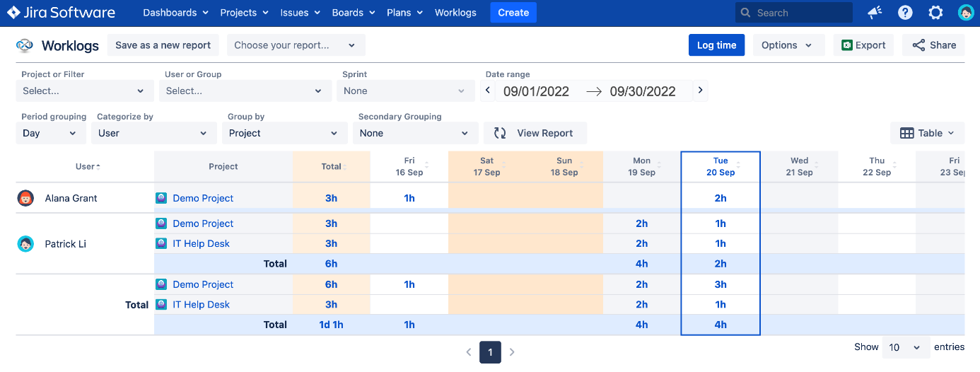This screenshot has height=372, width=980.
Task: Open the Categorize by User dropdown
Action: pyautogui.click(x=153, y=133)
